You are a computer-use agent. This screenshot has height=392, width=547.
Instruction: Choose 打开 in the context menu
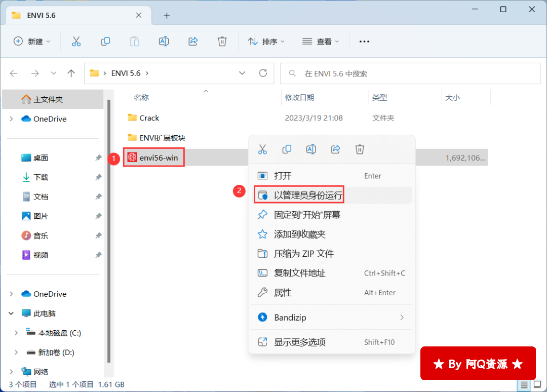[331, 176]
